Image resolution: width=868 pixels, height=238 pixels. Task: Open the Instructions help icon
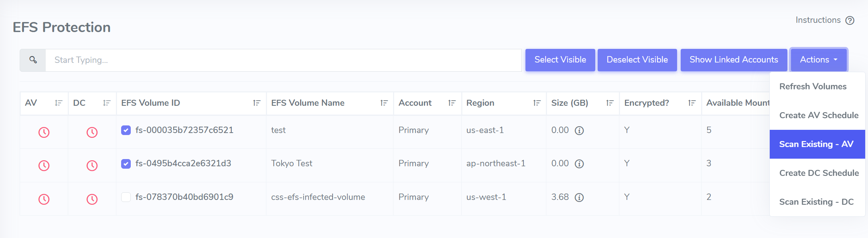[850, 20]
